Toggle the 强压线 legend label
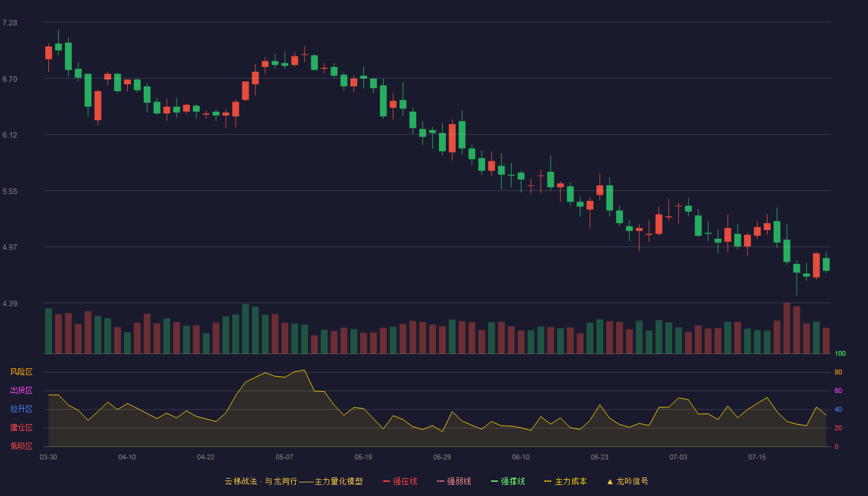This screenshot has width=868, height=496. tap(405, 481)
